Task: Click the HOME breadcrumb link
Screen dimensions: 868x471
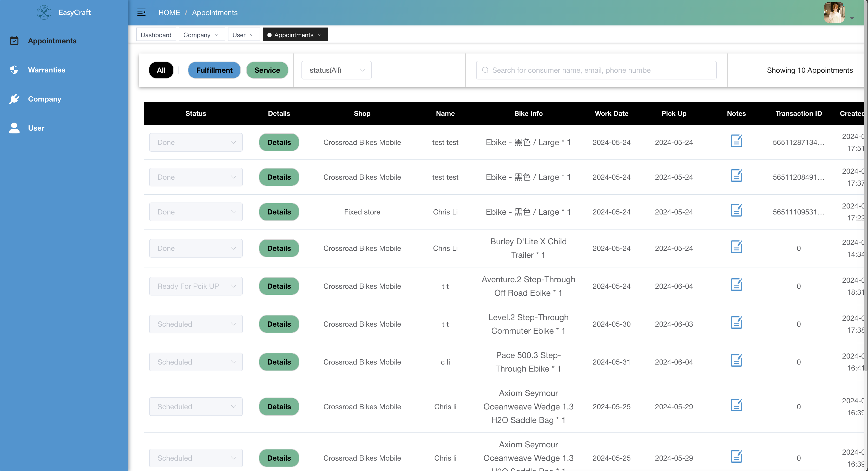Action: point(169,12)
